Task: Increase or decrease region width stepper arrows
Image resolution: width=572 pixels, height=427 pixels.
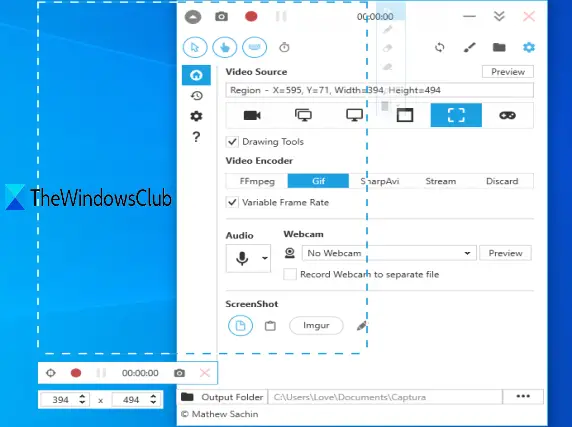Action: coord(82,400)
